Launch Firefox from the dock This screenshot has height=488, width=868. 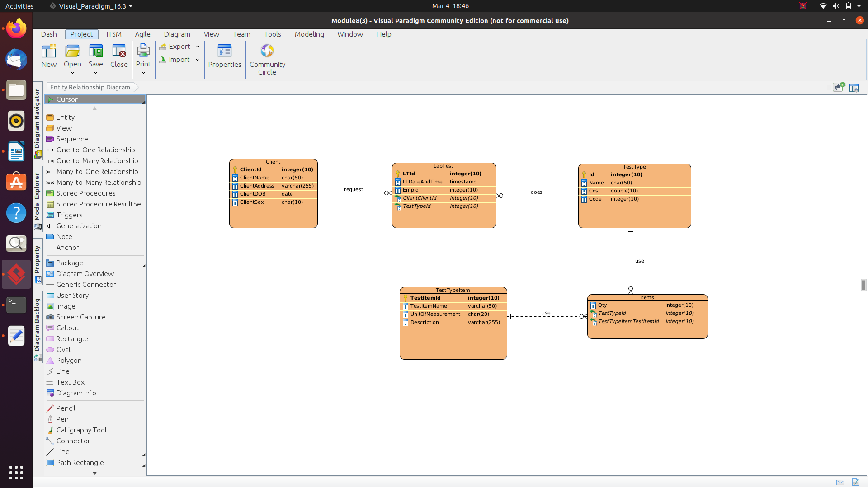16,28
